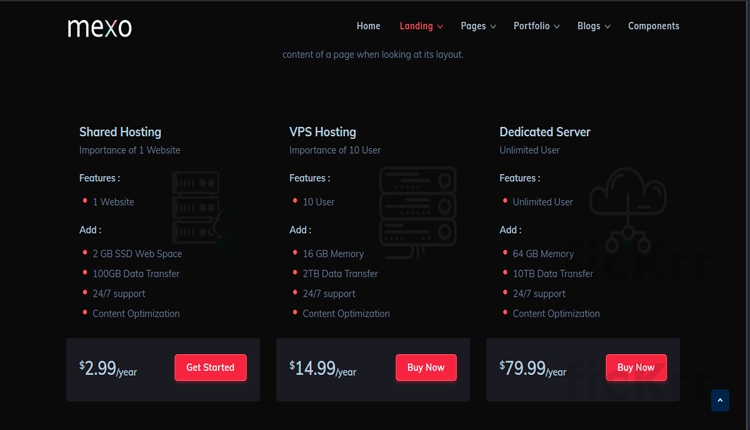The image size is (750, 430).
Task: Click the scroll-to-top arrow button
Action: tap(719, 400)
